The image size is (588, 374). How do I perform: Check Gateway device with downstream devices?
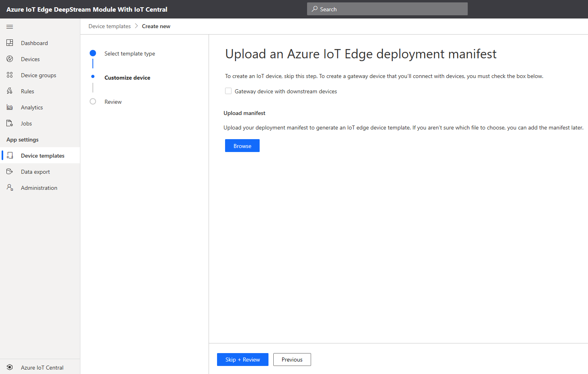point(228,91)
